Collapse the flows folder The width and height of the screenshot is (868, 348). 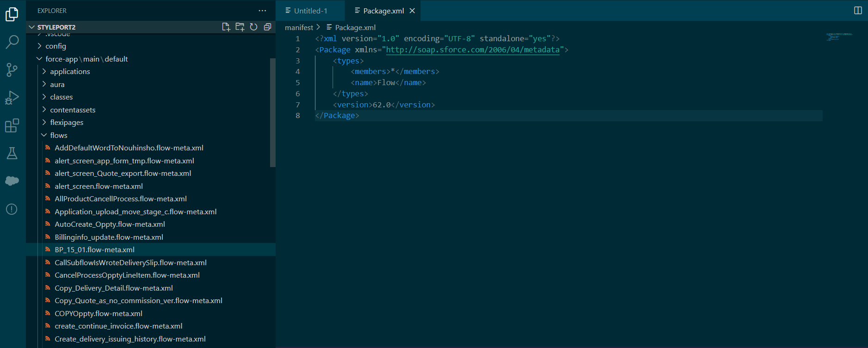(151, 135)
